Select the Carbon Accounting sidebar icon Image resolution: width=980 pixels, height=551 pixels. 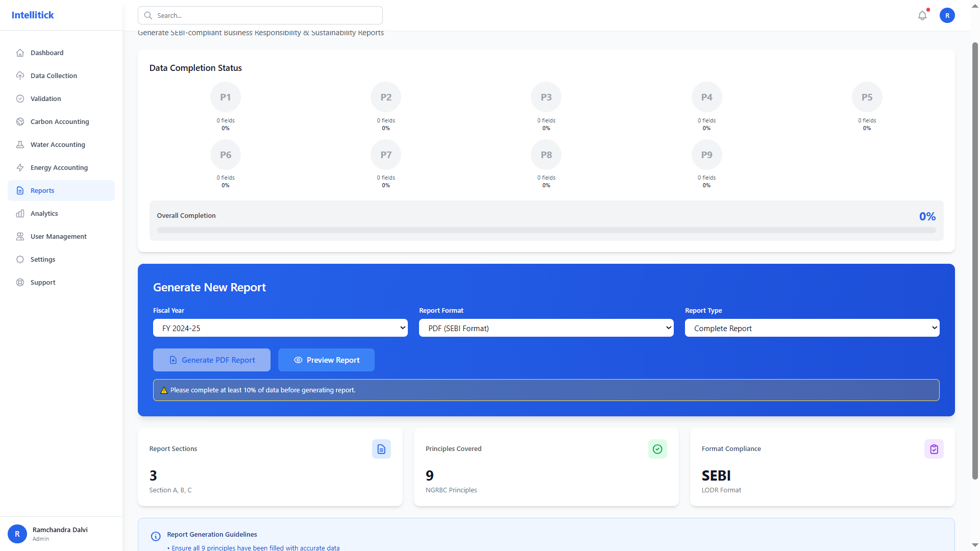(x=20, y=121)
